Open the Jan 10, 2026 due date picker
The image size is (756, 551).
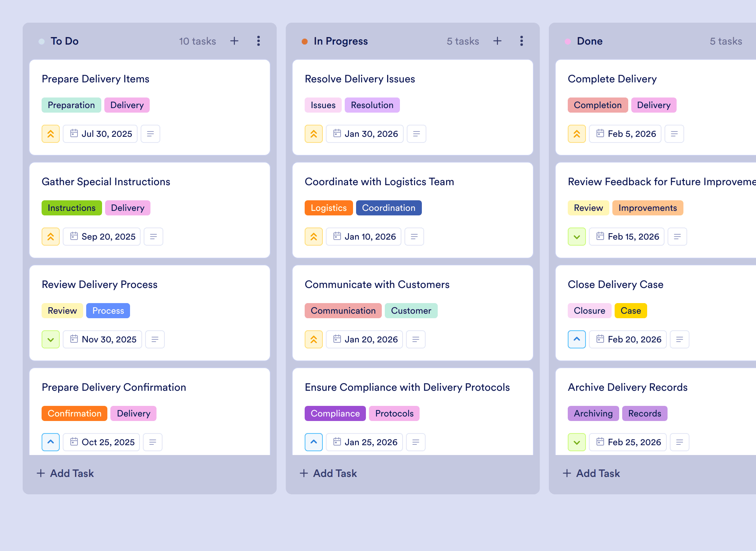point(364,237)
